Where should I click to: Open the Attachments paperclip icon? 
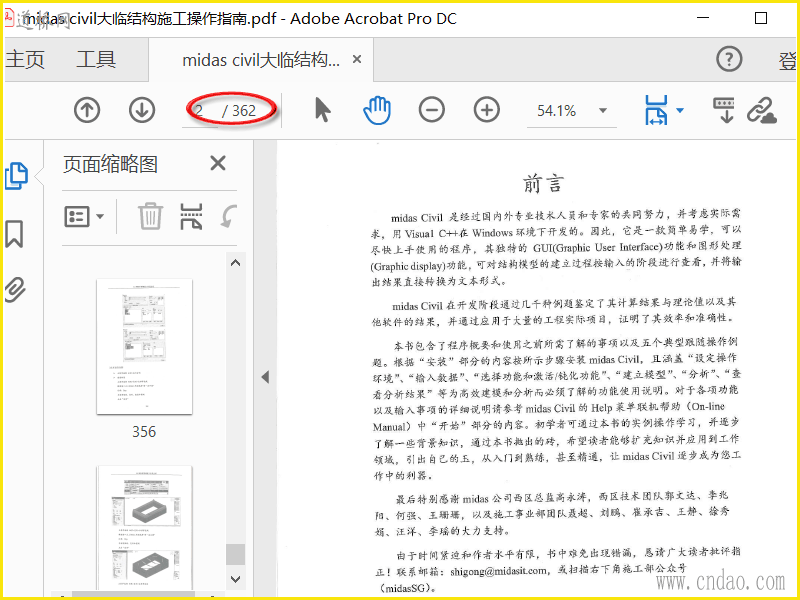pos(15,289)
